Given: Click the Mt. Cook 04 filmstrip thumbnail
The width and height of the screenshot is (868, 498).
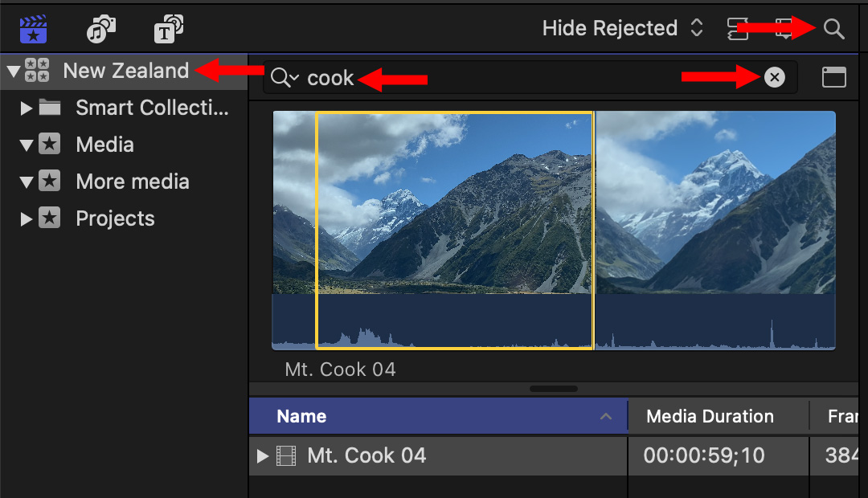Looking at the screenshot, I should pos(454,230).
